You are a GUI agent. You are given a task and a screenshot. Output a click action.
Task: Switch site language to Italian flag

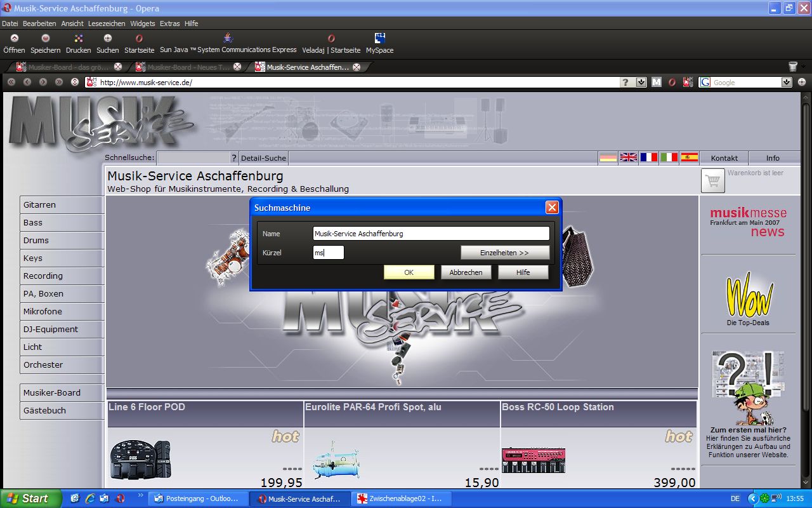click(x=669, y=157)
